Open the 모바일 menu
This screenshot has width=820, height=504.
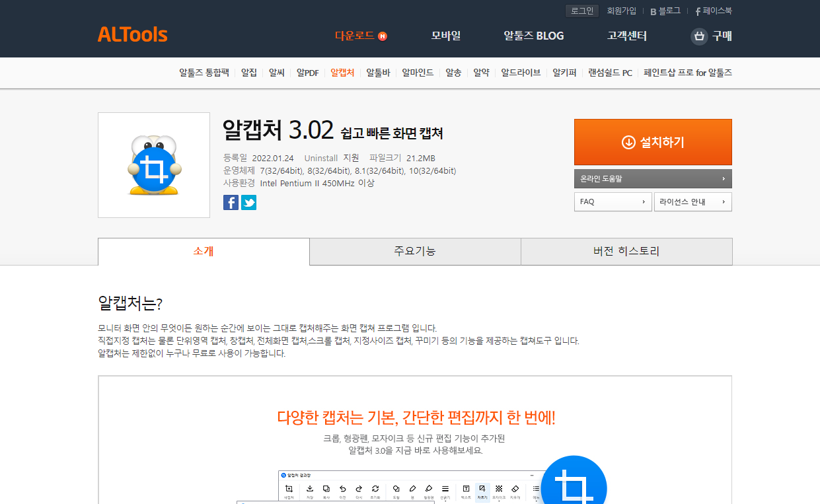[x=446, y=36]
